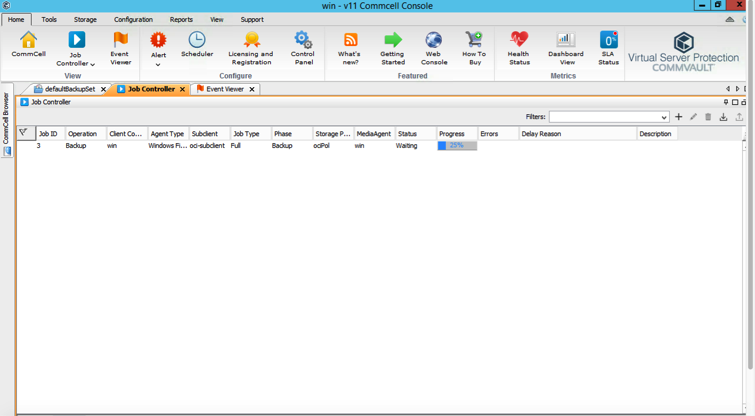755x416 pixels.
Task: Collapse the ribbon with the up arrow
Action: pyautogui.click(x=730, y=20)
